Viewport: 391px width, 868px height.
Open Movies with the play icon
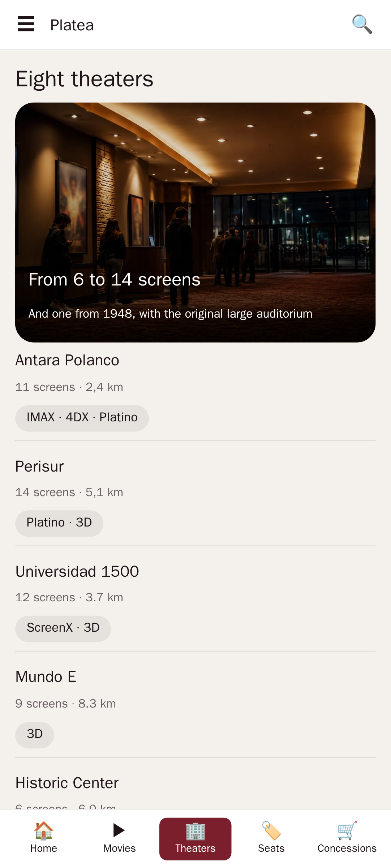click(x=119, y=830)
